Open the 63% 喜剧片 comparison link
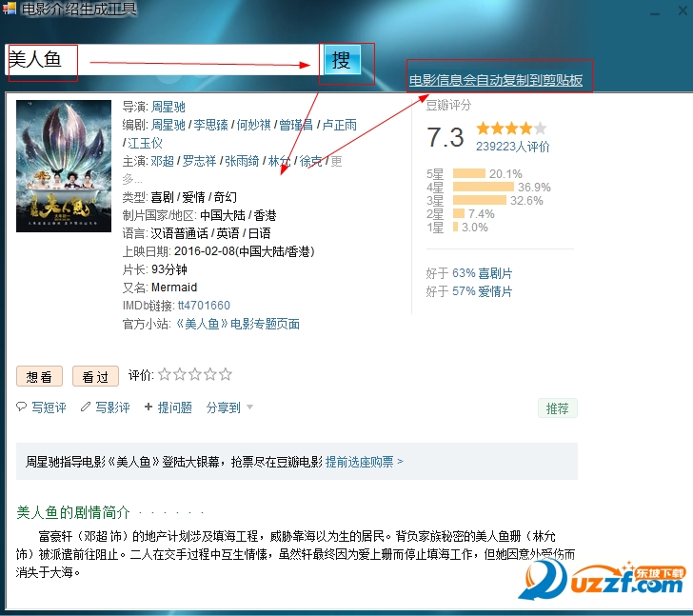The width and height of the screenshot is (693, 616). pos(483,273)
